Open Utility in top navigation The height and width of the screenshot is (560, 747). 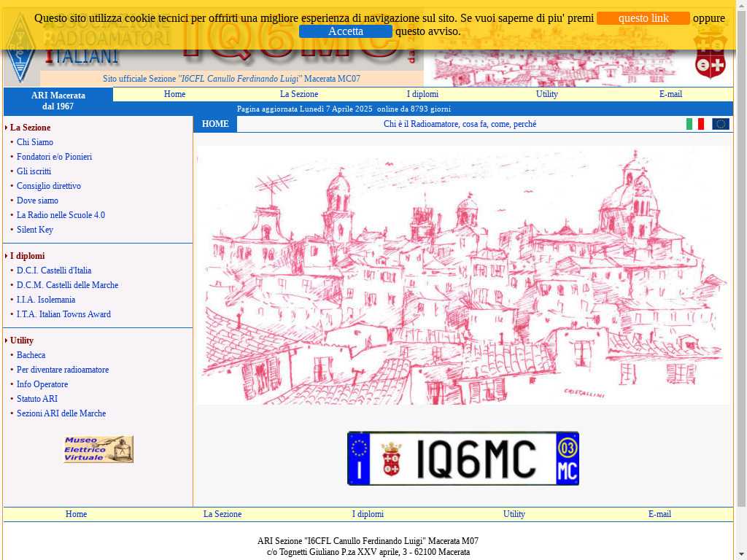click(x=547, y=94)
